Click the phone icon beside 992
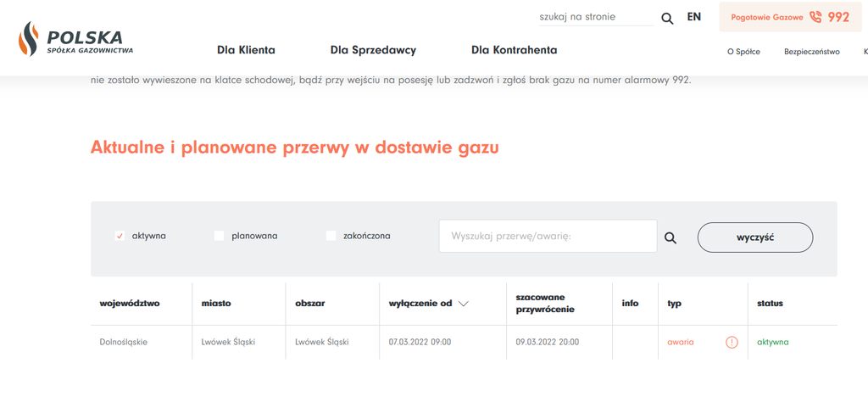This screenshot has width=868, height=402. coord(815,17)
